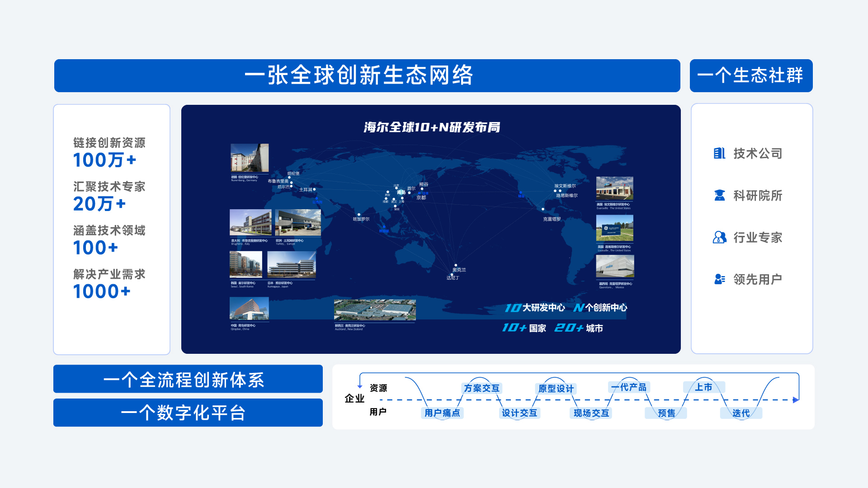Select the 原型设计 step
Screen dimensions: 868x488
[556, 389]
